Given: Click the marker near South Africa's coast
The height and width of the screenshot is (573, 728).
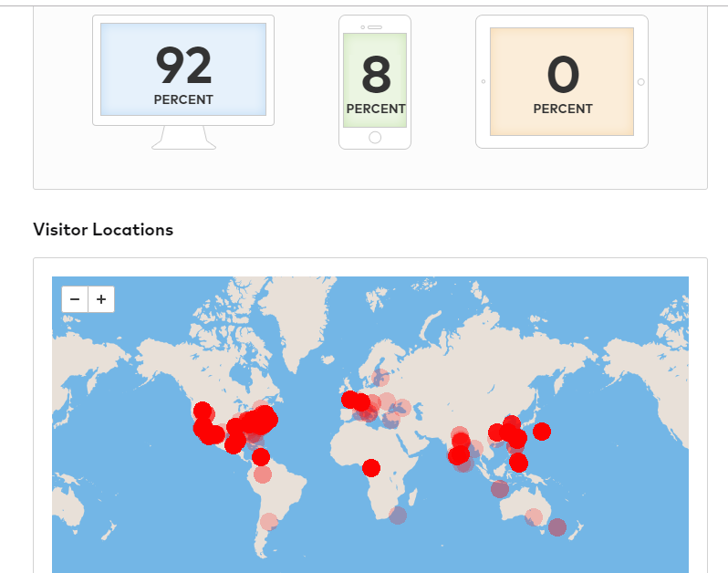Looking at the screenshot, I should pos(398,515).
